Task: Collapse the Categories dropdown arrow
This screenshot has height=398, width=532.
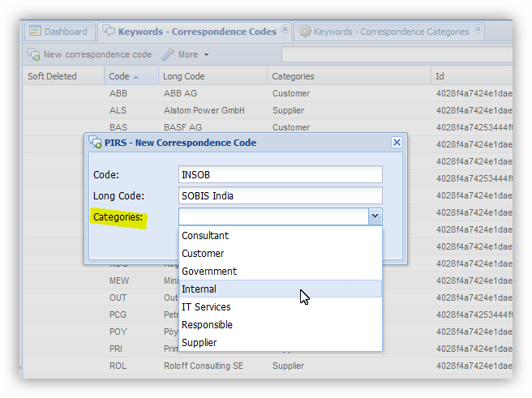Action: tap(375, 216)
